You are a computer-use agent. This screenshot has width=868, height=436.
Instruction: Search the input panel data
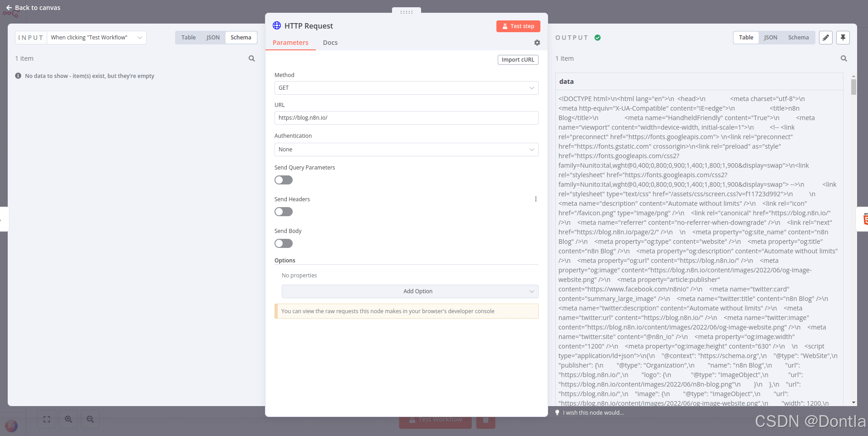252,58
